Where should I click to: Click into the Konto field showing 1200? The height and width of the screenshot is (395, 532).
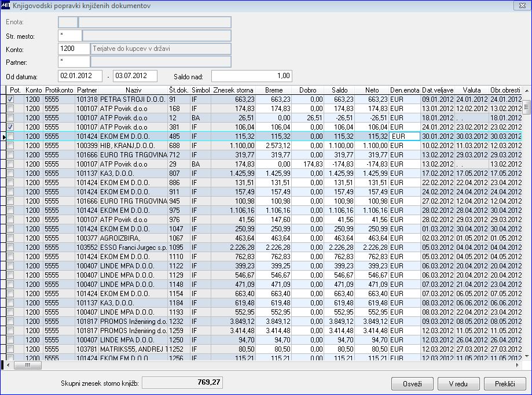tap(74, 49)
